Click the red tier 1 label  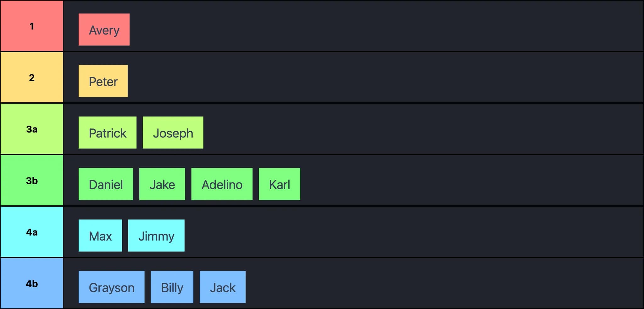31,26
